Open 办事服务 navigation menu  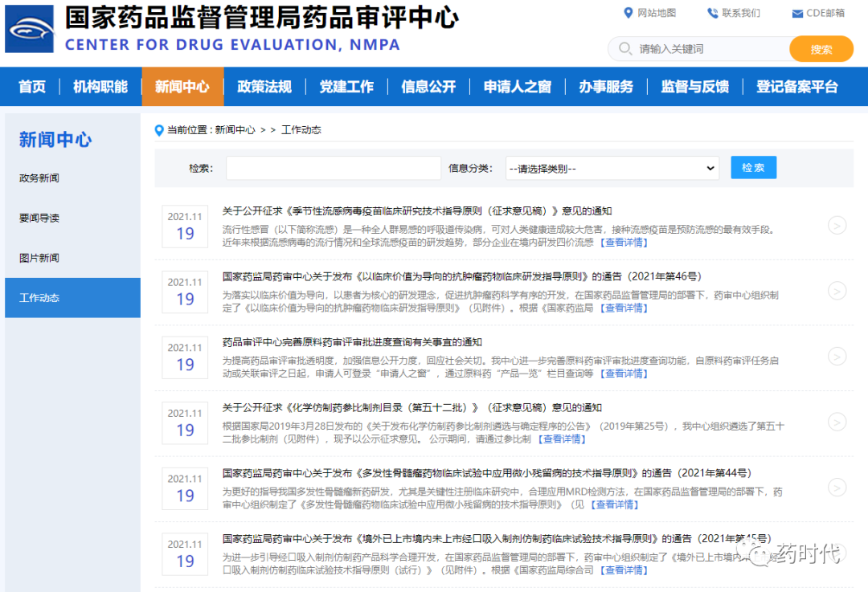point(606,87)
